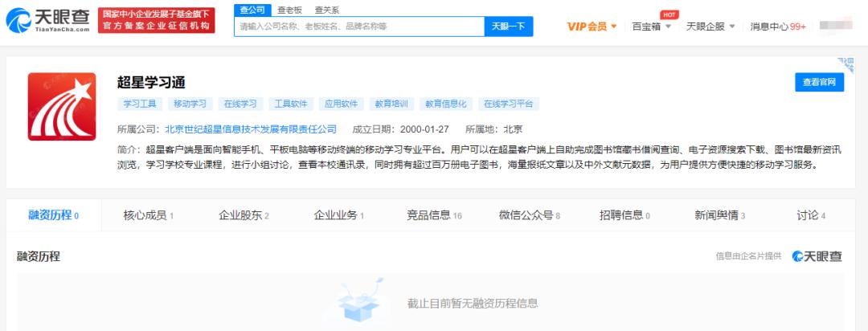Select the 应用软件 tag
Image resolution: width=868 pixels, height=331 pixels.
point(342,104)
